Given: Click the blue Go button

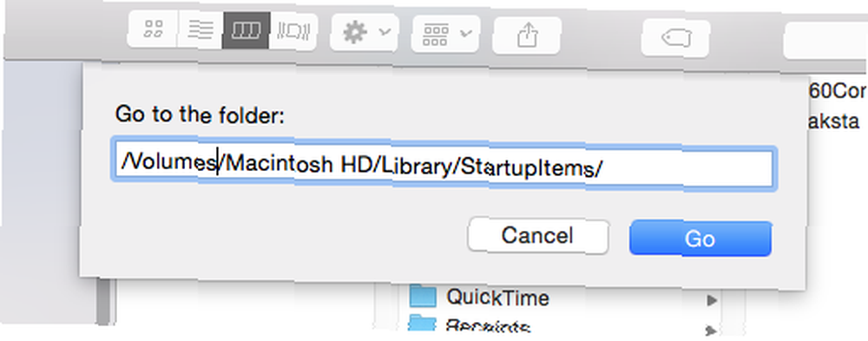Looking at the screenshot, I should pos(700,239).
